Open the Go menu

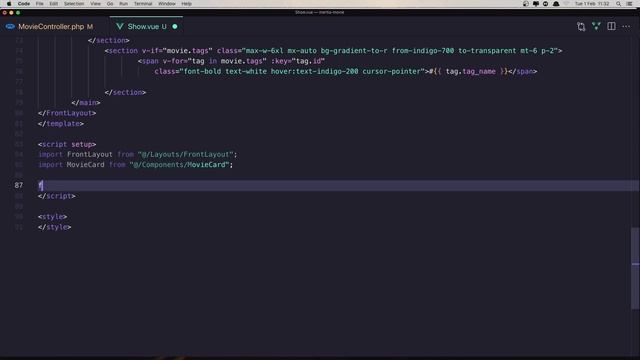pos(110,4)
